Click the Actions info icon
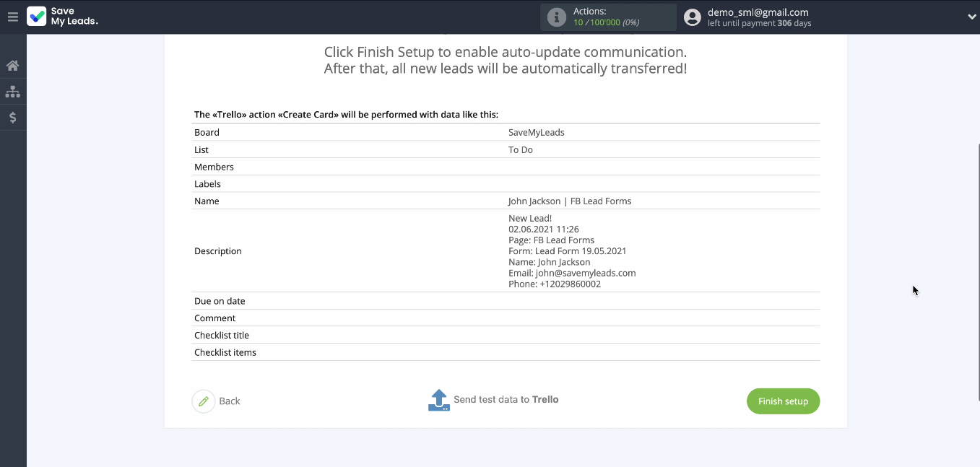 (x=556, y=17)
